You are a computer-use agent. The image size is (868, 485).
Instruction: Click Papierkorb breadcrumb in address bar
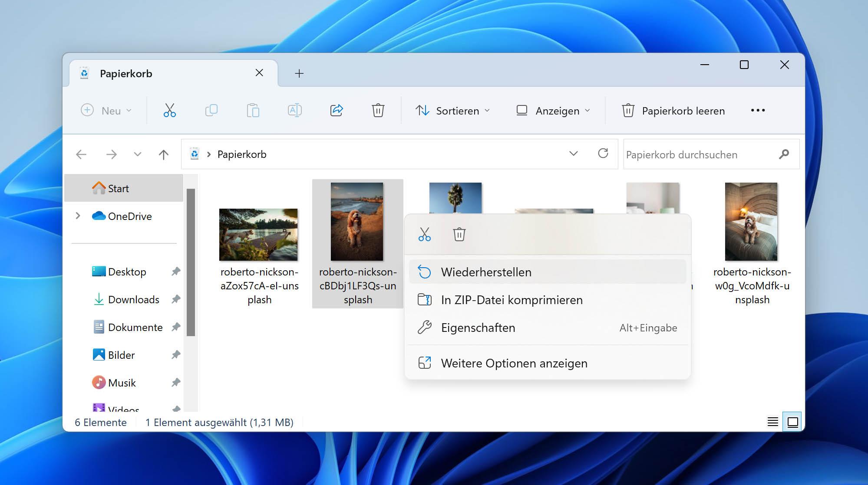pyautogui.click(x=242, y=154)
